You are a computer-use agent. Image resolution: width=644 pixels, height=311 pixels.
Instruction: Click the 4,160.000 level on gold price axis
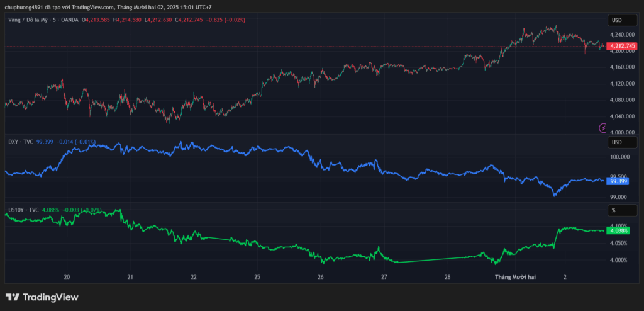pos(621,67)
